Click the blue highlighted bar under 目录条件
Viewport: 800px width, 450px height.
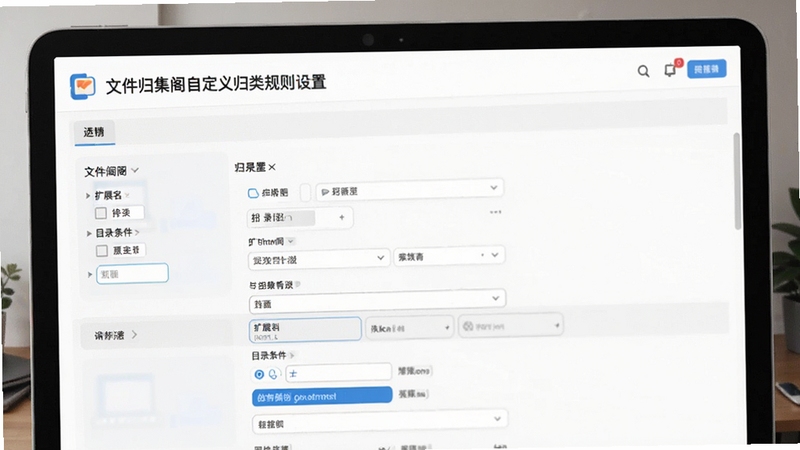(x=322, y=396)
